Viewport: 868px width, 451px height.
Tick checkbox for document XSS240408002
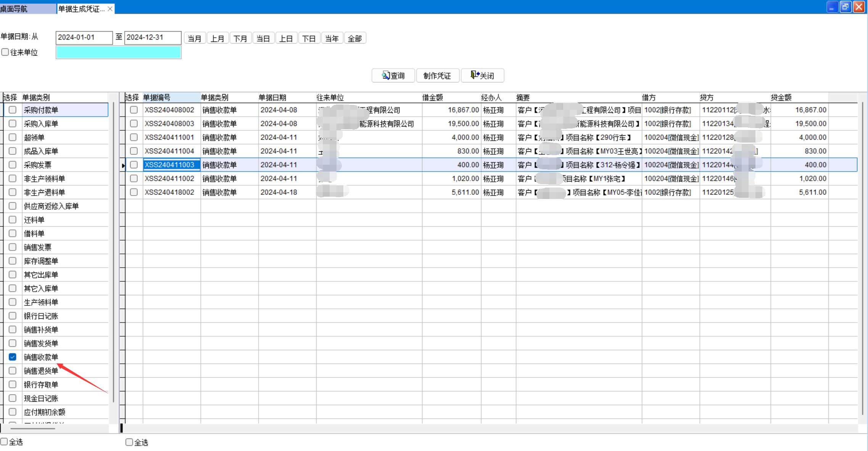click(x=134, y=110)
